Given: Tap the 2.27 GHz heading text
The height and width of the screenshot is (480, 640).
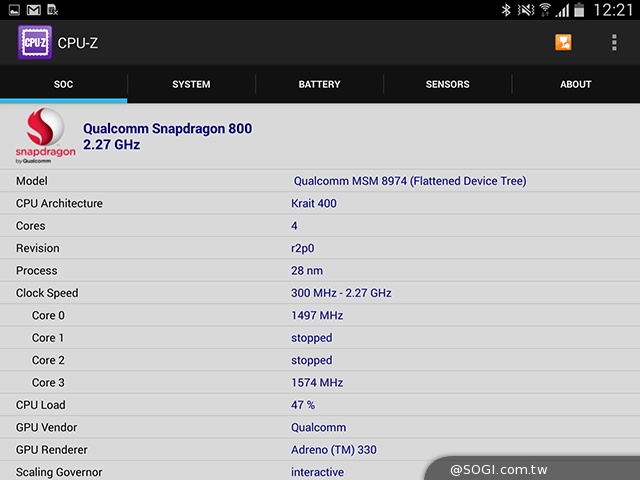Looking at the screenshot, I should point(111,144).
